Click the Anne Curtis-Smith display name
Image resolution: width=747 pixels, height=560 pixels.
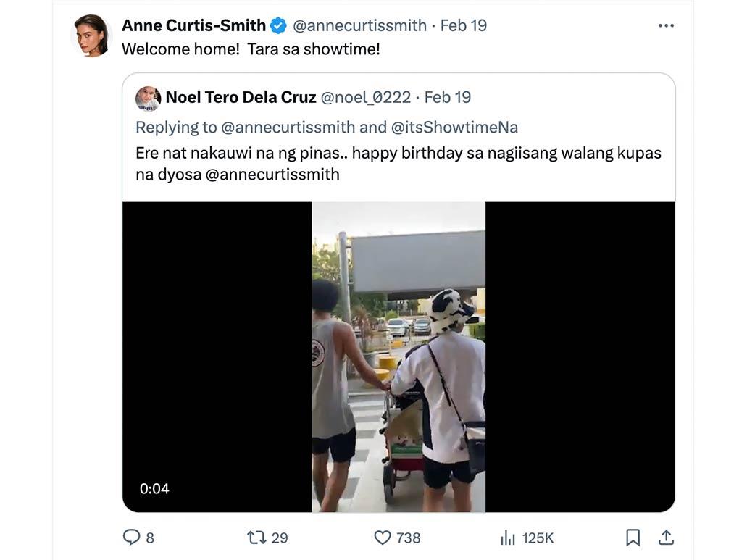click(193, 26)
